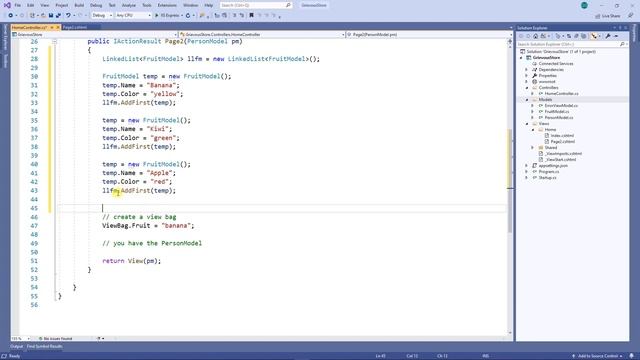
Task: Collapse the Controllers folder
Action: tap(527, 88)
